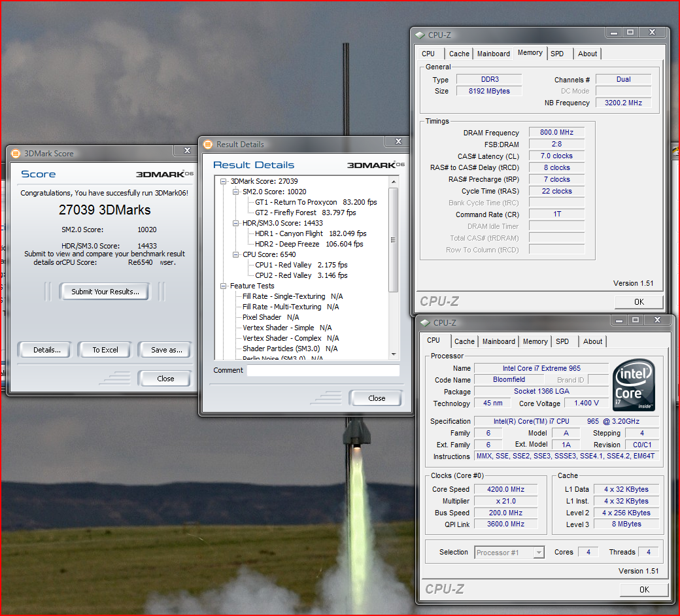Collapse the CPU Score: 6540 node
This screenshot has height=616, width=680.
235,254
